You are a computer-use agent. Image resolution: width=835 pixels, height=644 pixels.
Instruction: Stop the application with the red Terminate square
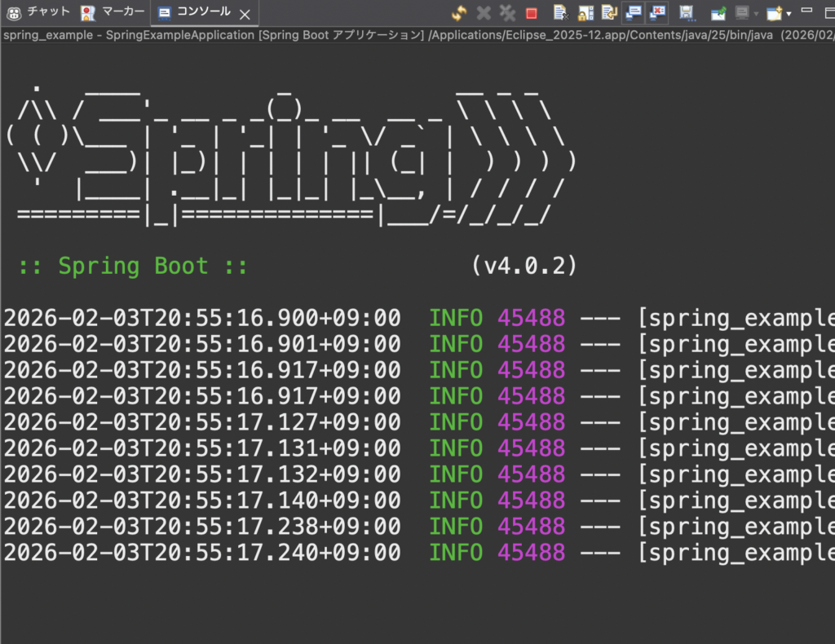pyautogui.click(x=532, y=13)
